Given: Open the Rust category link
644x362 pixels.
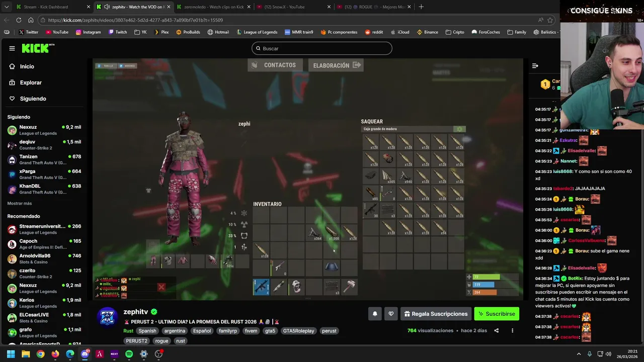Looking at the screenshot, I should [x=128, y=331].
